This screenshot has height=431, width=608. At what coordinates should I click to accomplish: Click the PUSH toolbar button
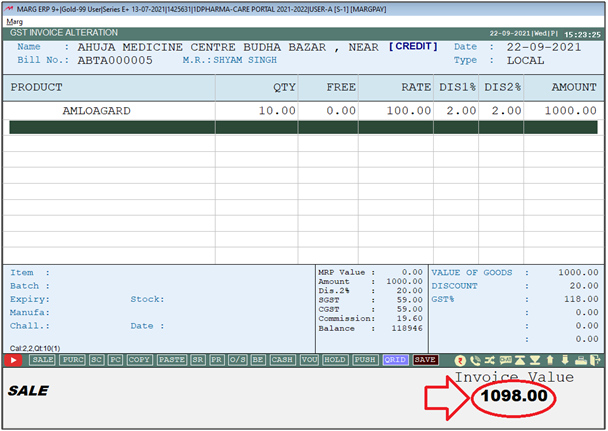coord(365,360)
